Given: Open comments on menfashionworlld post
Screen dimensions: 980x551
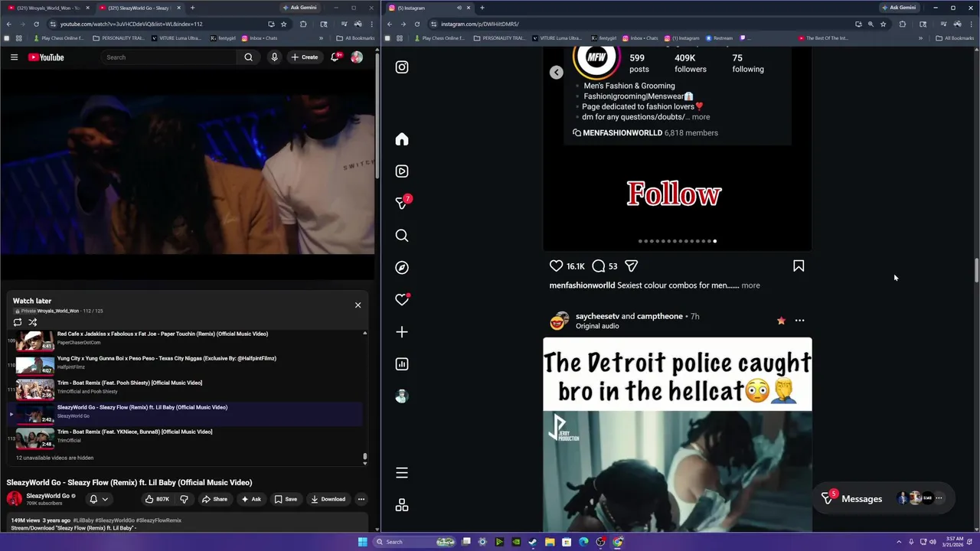Looking at the screenshot, I should (x=599, y=266).
